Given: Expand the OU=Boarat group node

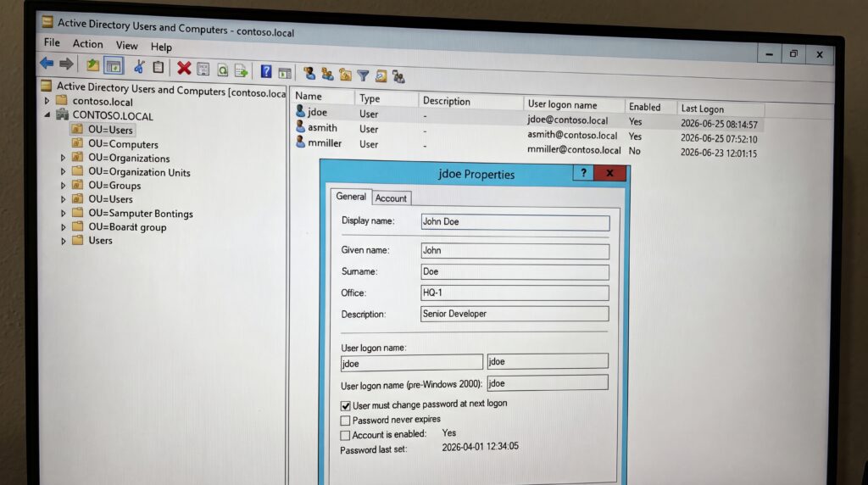Looking at the screenshot, I should click(63, 227).
